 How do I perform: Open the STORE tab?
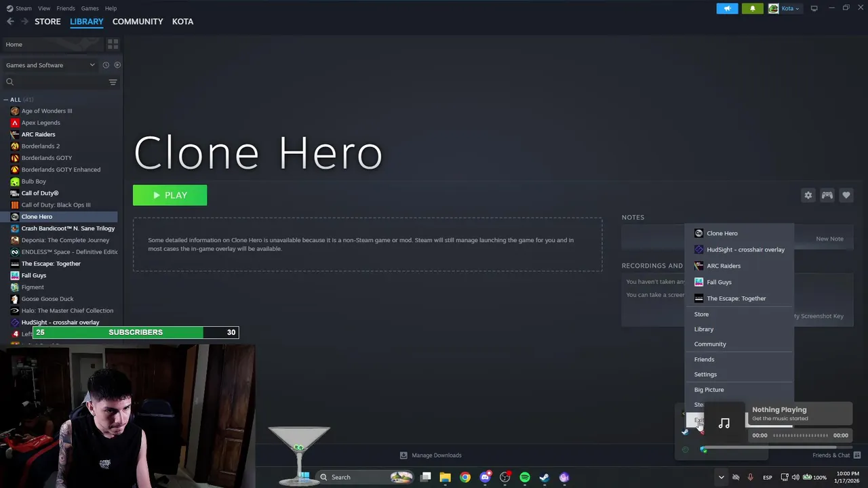tap(47, 22)
